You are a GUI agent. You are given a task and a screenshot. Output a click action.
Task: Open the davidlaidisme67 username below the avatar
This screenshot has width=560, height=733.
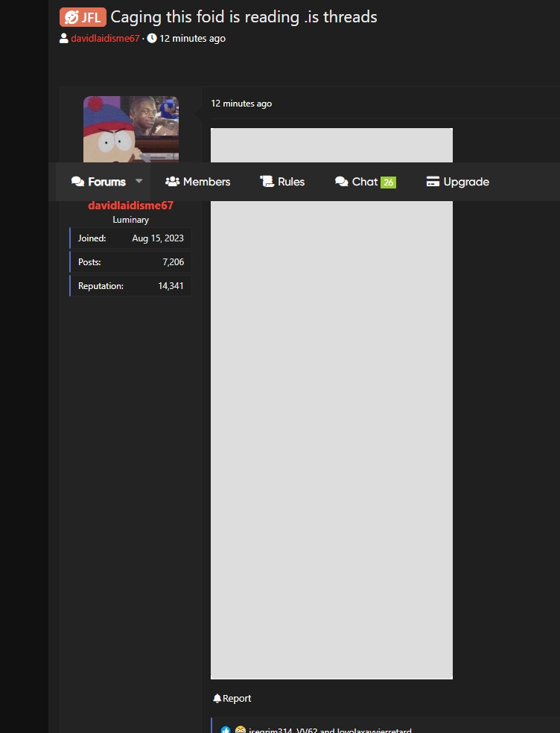pos(131,205)
